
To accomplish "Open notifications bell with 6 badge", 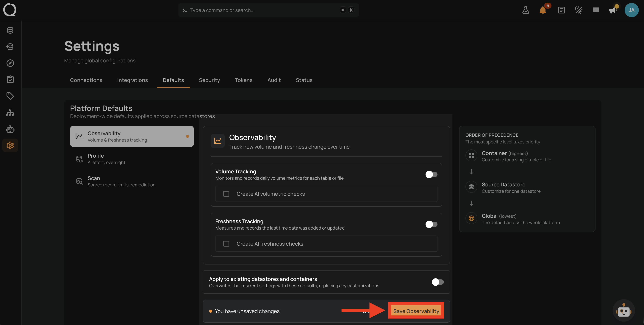I will (x=543, y=10).
